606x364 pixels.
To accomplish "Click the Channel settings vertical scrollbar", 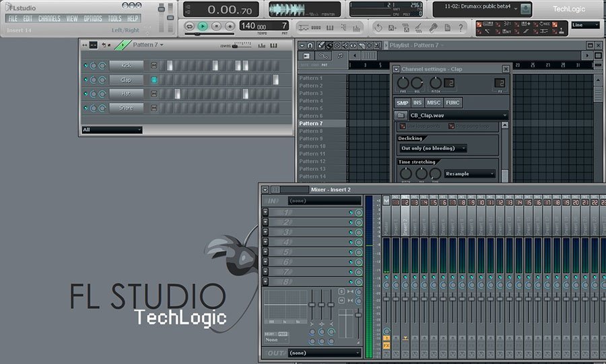I will tap(505, 153).
